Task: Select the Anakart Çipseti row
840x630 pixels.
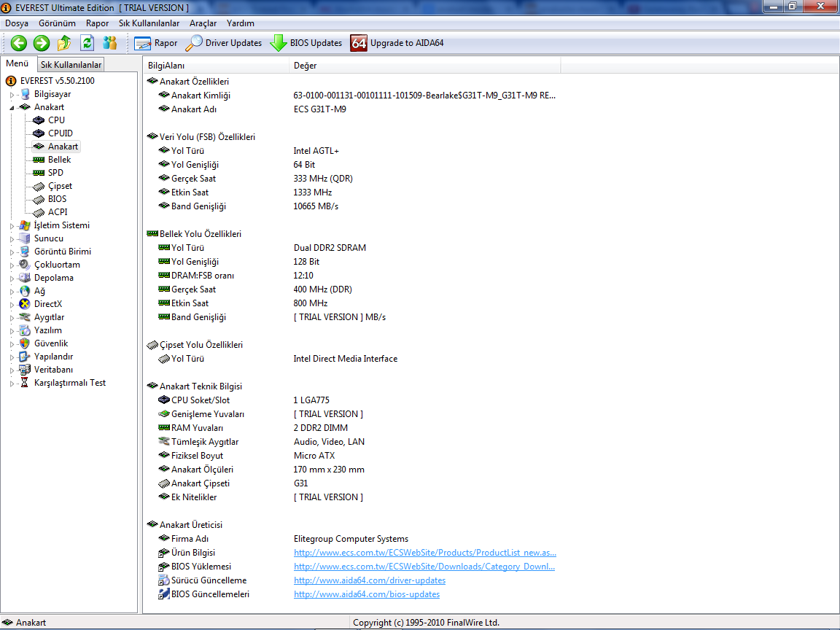Action: [351, 483]
